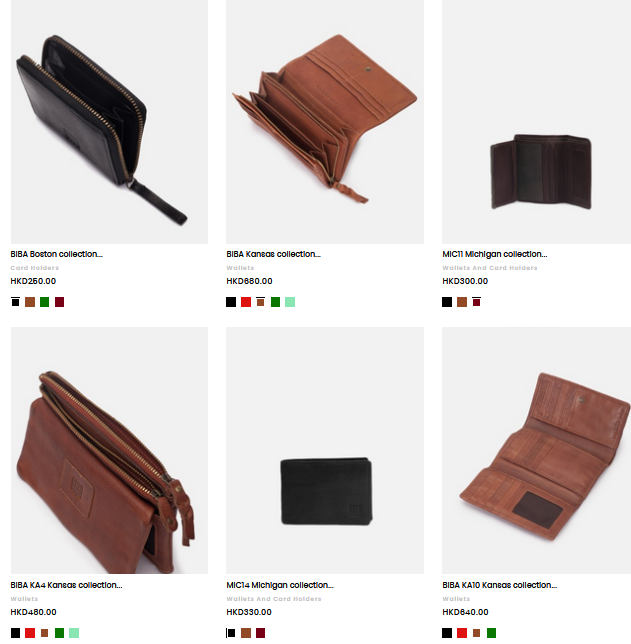631x644 pixels.
Task: Pick brown swatch for MIC11 Michigan wallet
Action: pyautogui.click(x=462, y=302)
